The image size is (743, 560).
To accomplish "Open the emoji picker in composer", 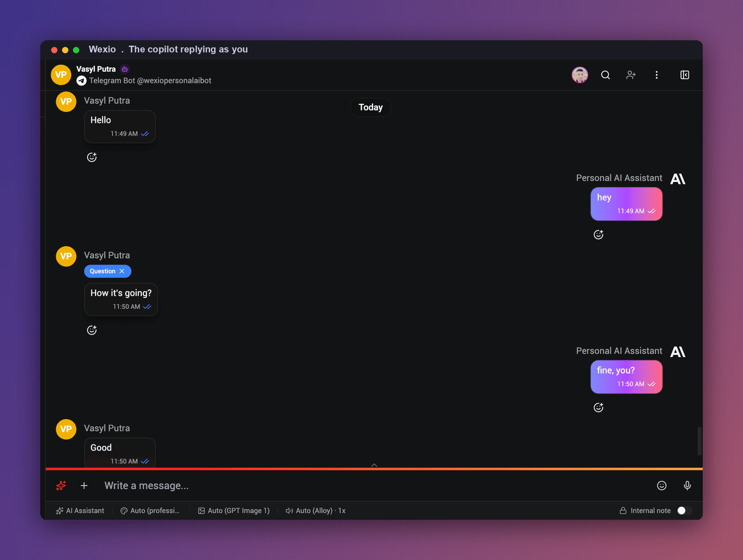I will [662, 485].
